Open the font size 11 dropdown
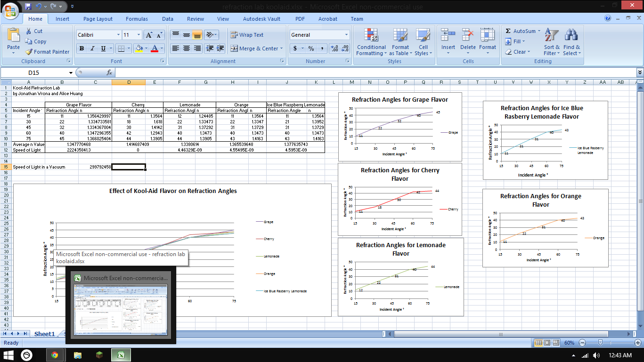Viewport: 644px width, 362px height. 139,35
